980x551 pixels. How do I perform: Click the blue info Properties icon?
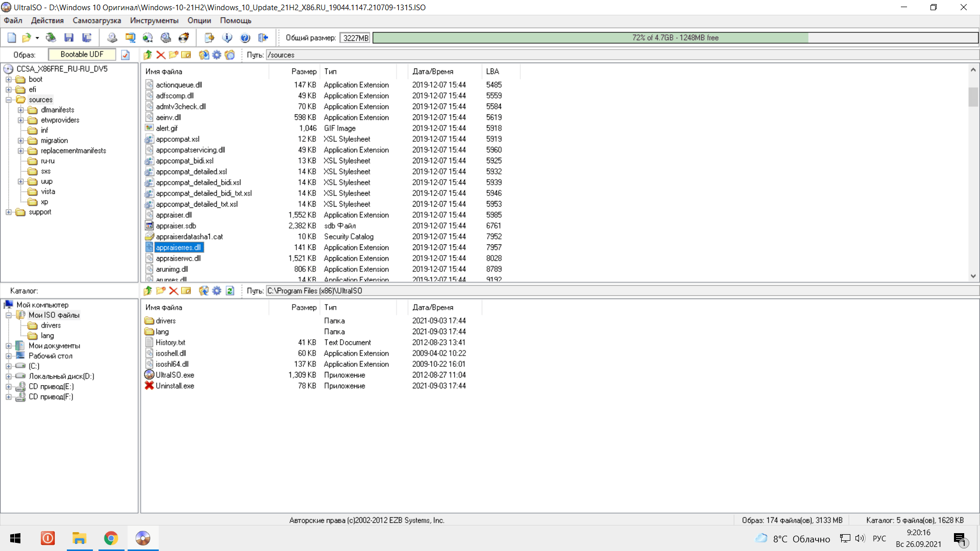(227, 38)
